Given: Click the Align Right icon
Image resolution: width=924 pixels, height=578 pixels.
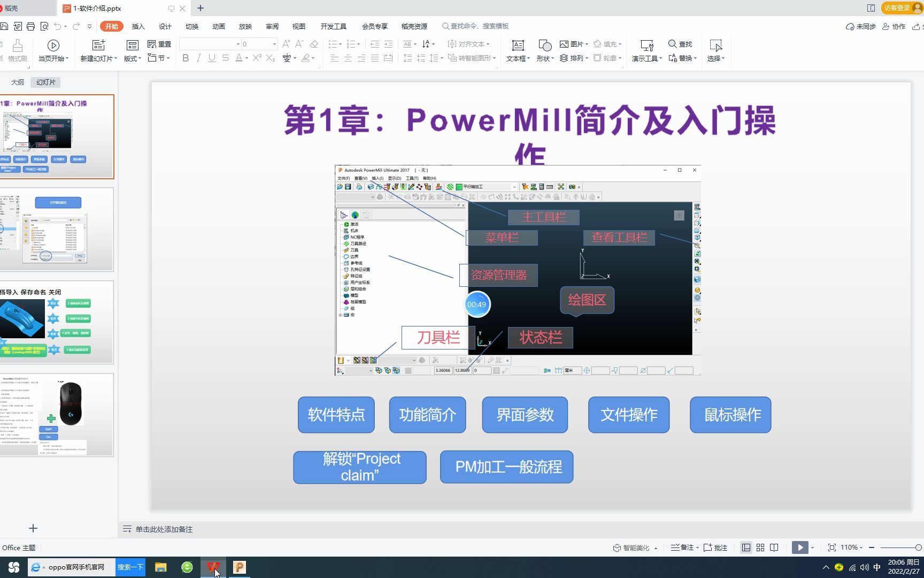Looking at the screenshot, I should point(361,58).
